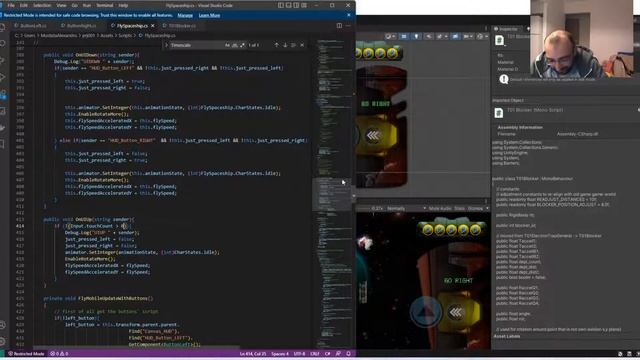This screenshot has width=640, height=360.
Task: Go to next match in find widget
Action: 285,45
